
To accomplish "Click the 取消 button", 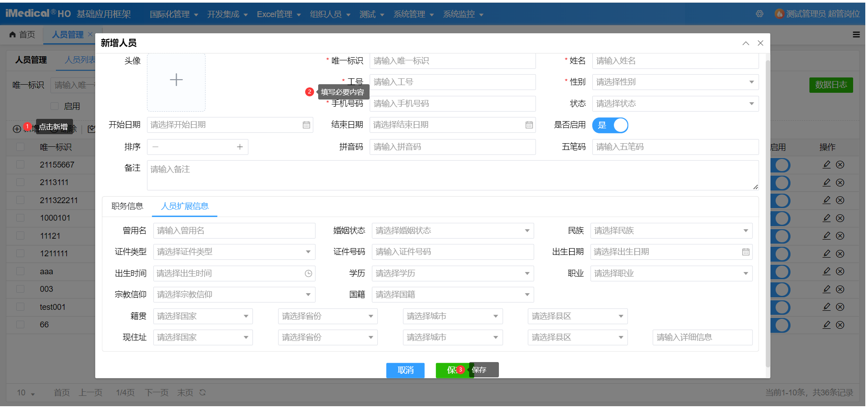I will [x=405, y=370].
